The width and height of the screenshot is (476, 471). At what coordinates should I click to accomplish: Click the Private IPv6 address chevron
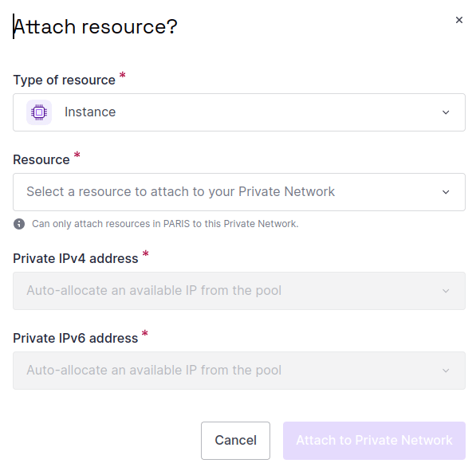446,371
